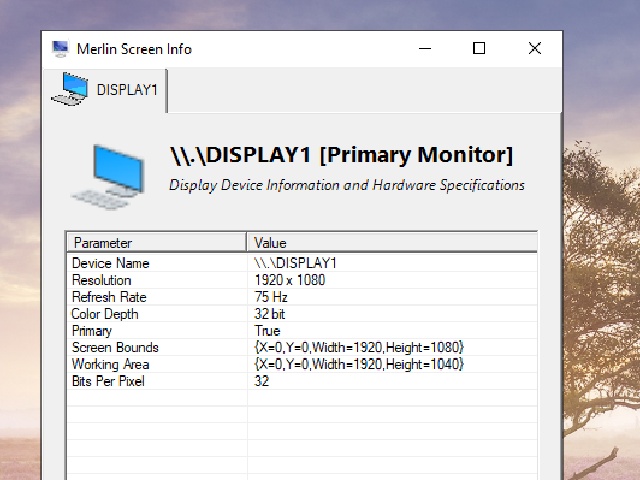
Task: Click the large monitor icon beside DISPLAY1 heading
Action: click(x=108, y=176)
